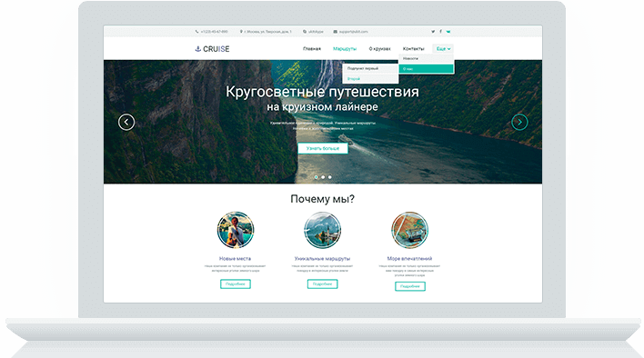This screenshot has width=644, height=358.
Task: Open the Facebook icon link
Action: point(440,32)
